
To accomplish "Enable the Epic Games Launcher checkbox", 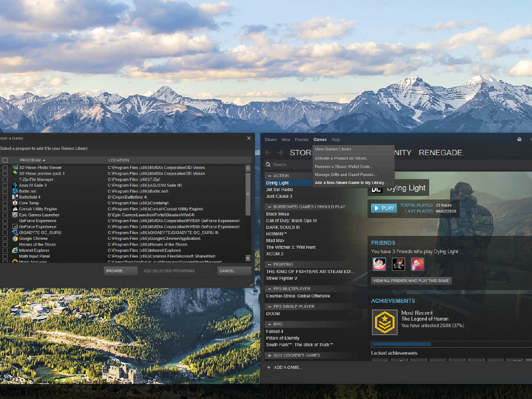I will (x=5, y=215).
